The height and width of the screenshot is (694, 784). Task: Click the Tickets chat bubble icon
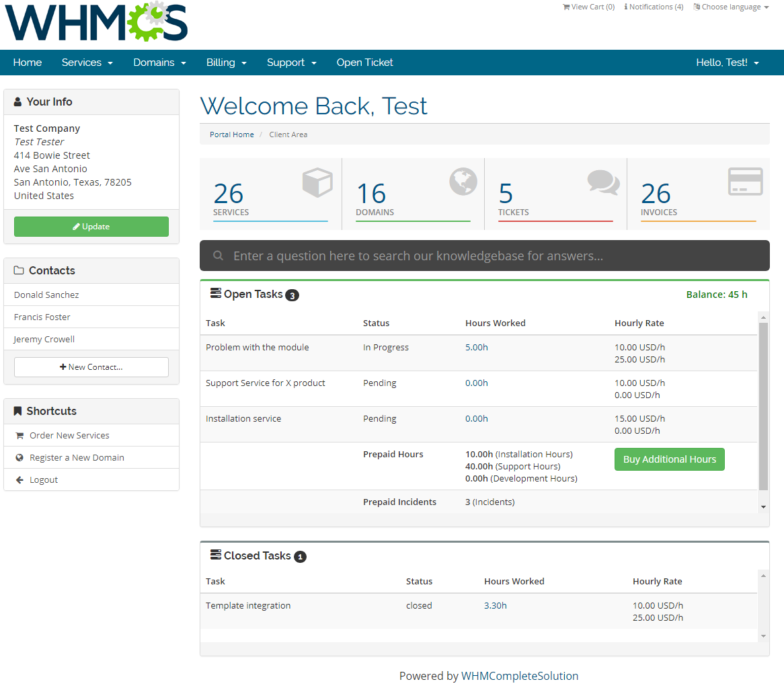click(x=603, y=182)
